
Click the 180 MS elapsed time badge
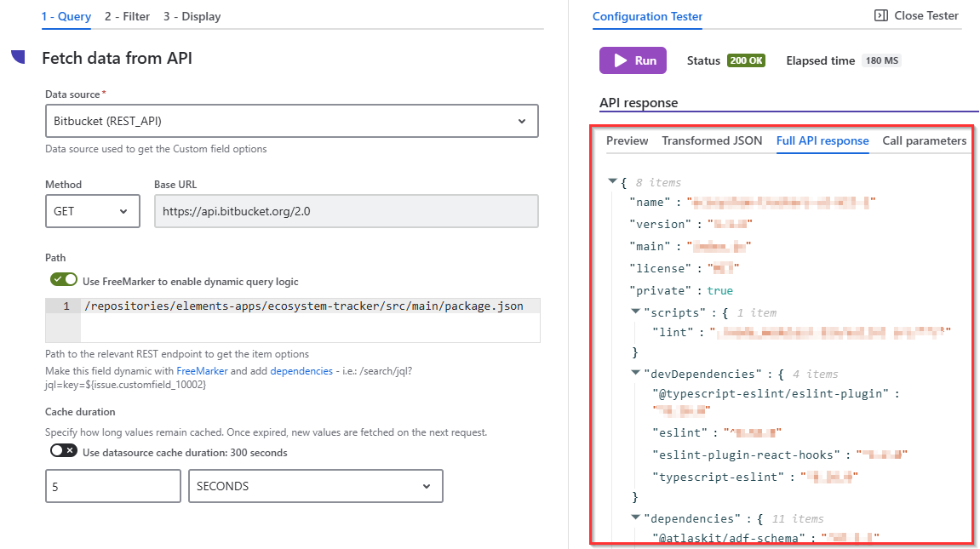pos(881,60)
